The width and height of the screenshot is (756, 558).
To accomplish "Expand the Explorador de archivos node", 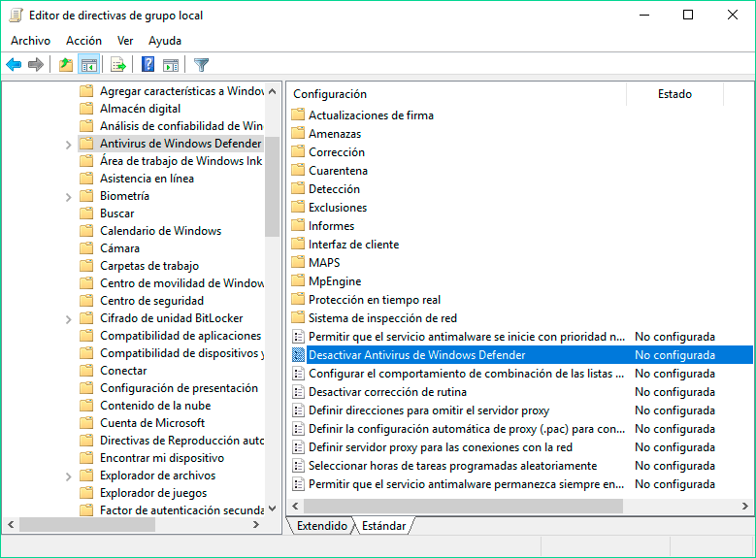I will pos(69,476).
